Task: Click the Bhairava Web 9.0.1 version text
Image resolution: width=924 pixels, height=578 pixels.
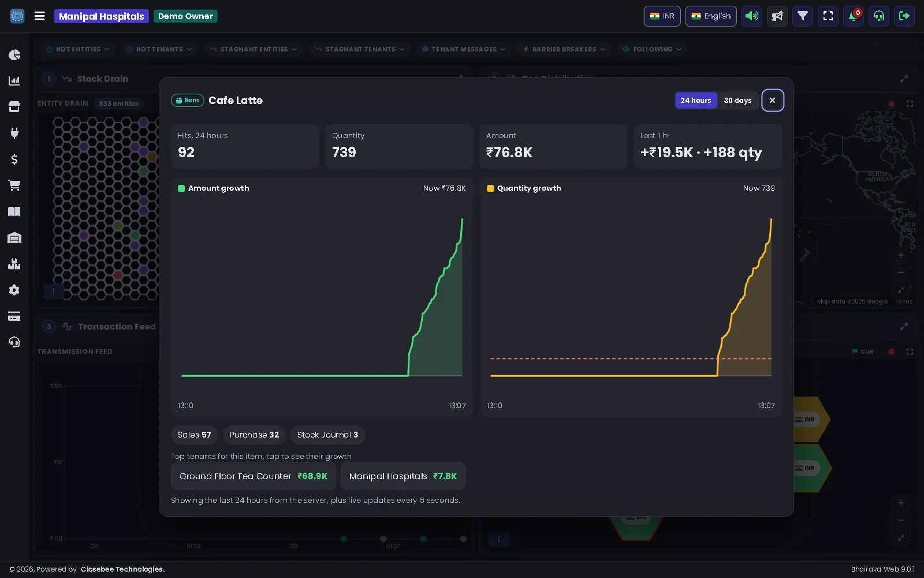Action: (x=882, y=569)
